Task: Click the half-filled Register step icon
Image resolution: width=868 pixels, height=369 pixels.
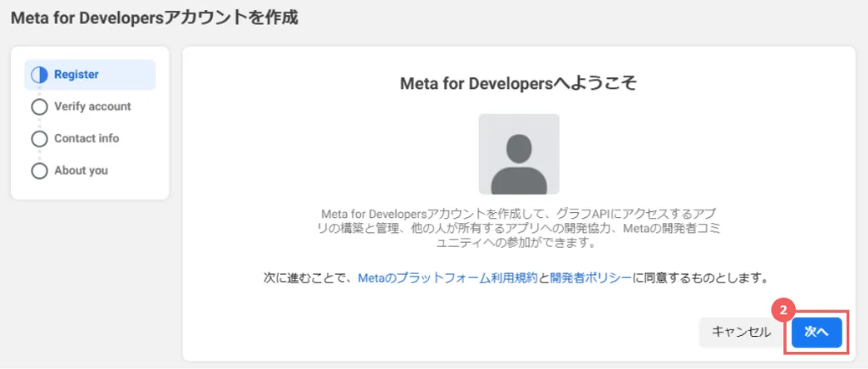Action: (40, 75)
